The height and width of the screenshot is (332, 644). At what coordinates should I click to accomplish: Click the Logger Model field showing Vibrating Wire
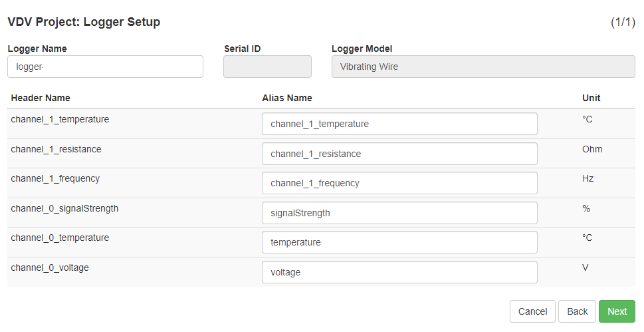coord(483,67)
